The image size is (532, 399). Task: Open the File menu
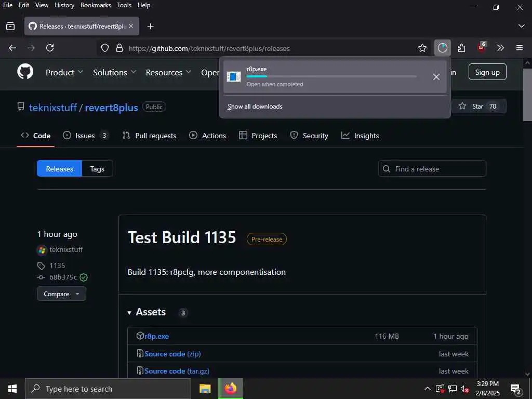[x=8, y=5]
